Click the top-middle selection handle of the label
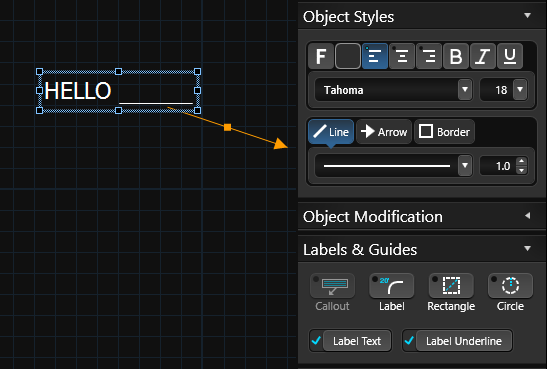547x369 pixels. [119, 71]
